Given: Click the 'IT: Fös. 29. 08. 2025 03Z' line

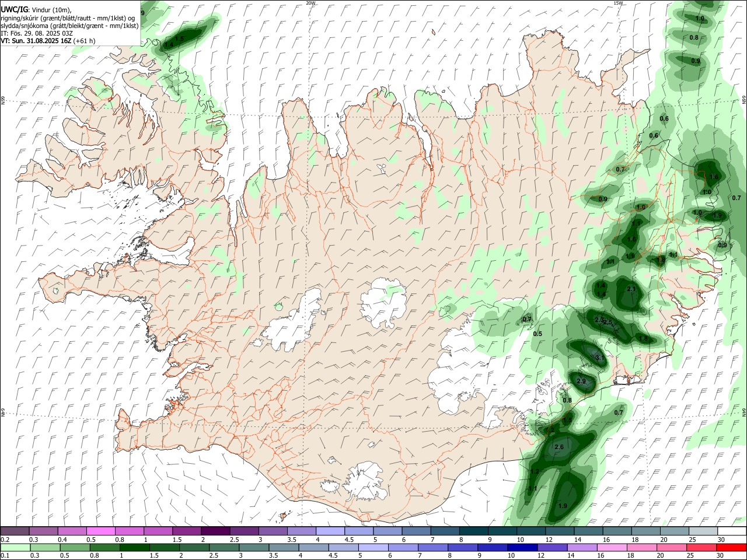Looking at the screenshot, I should pyautogui.click(x=37, y=33).
